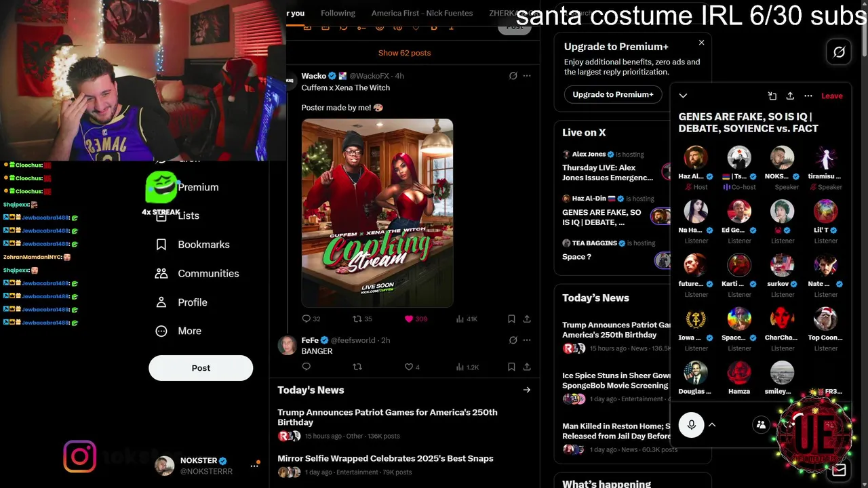Share Wacko's post
The width and height of the screenshot is (868, 488).
(x=527, y=319)
